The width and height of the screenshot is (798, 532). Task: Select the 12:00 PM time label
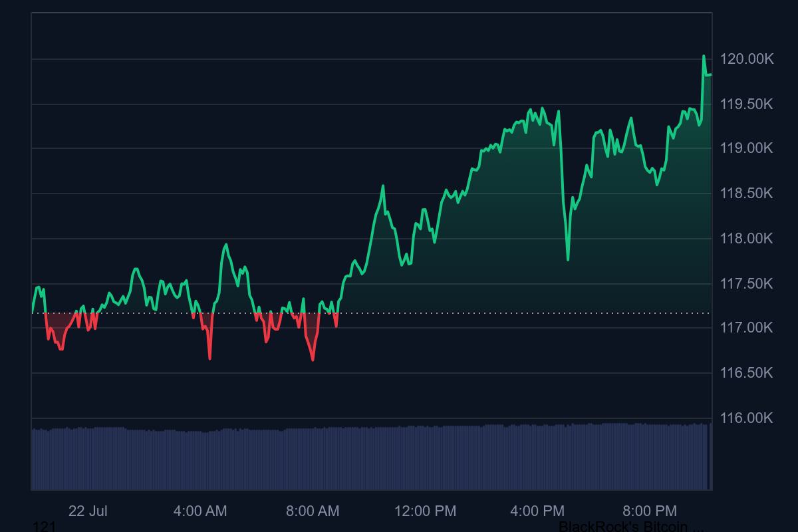(425, 511)
